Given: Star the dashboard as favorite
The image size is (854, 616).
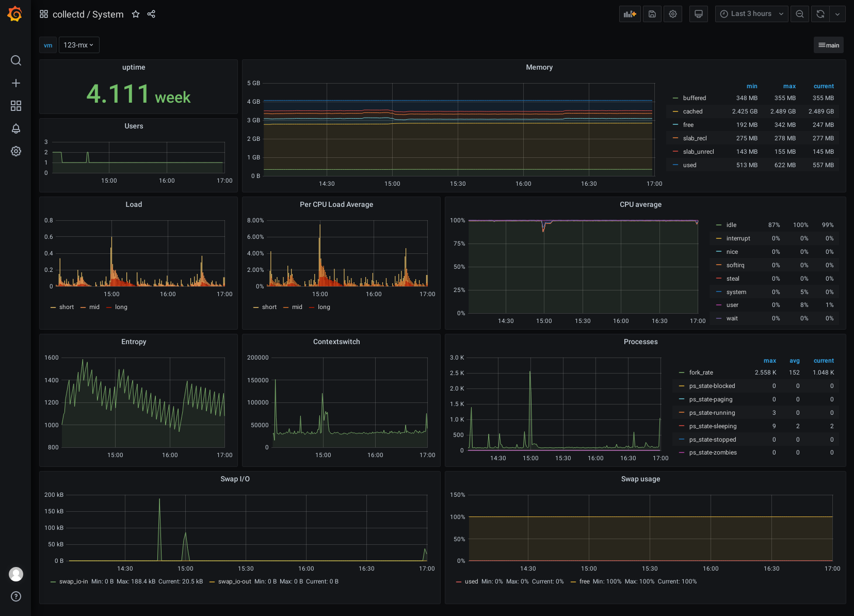Looking at the screenshot, I should 136,14.
